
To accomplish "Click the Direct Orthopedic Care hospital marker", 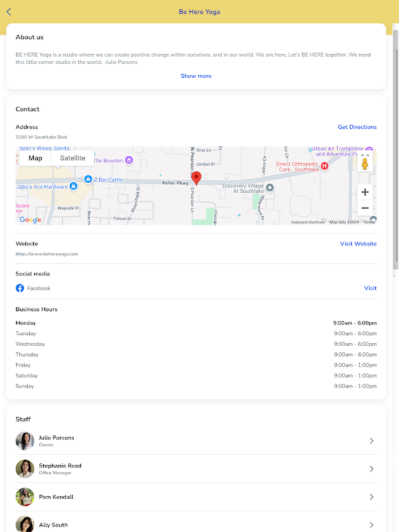I will click(325, 166).
